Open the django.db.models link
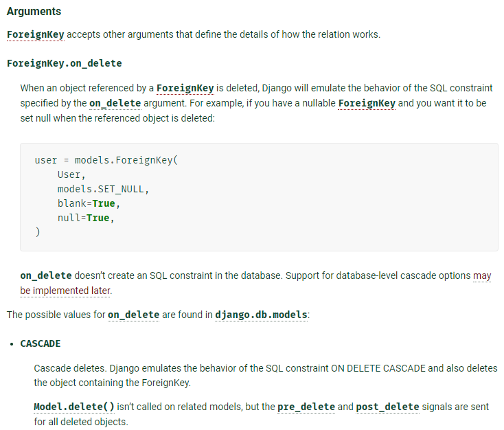The image size is (504, 430). 262,315
